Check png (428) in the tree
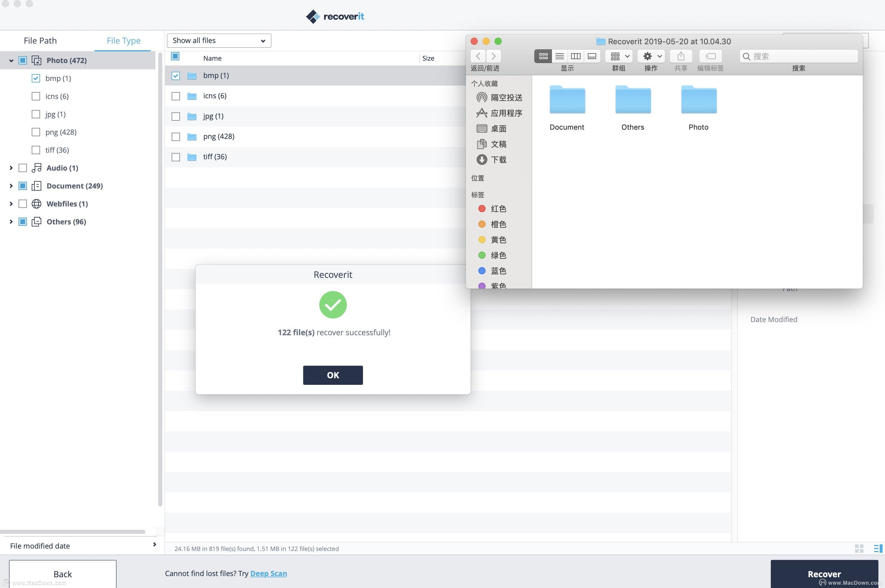This screenshot has height=588, width=885. pos(36,132)
